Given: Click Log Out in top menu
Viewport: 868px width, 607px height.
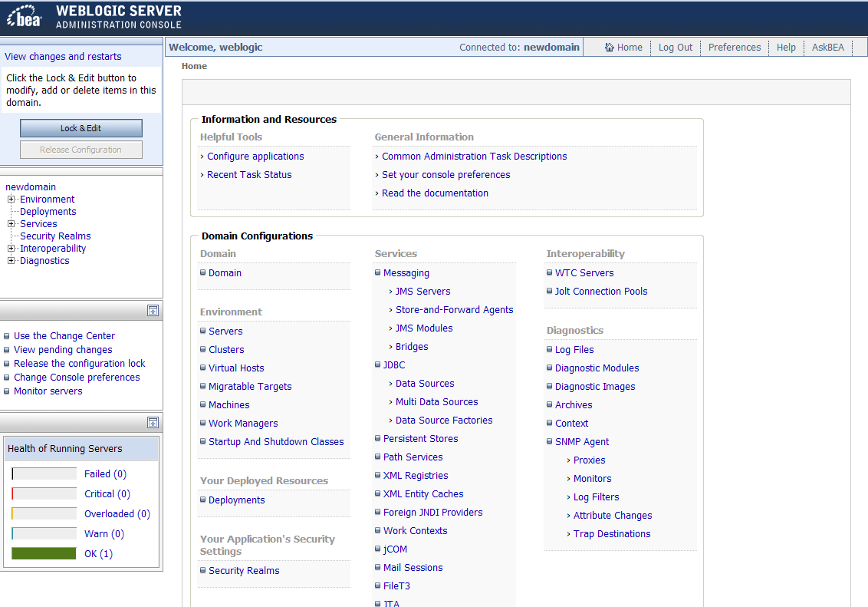Looking at the screenshot, I should [x=676, y=48].
